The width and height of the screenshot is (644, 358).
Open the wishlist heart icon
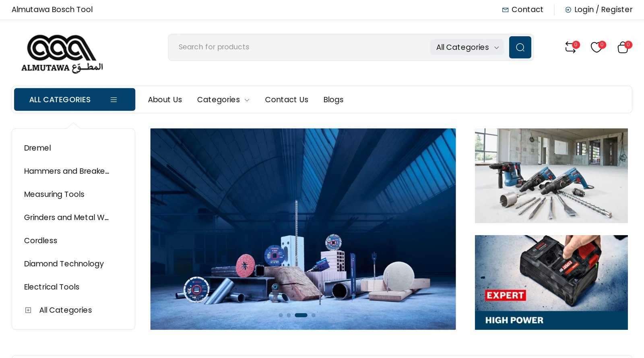point(596,47)
